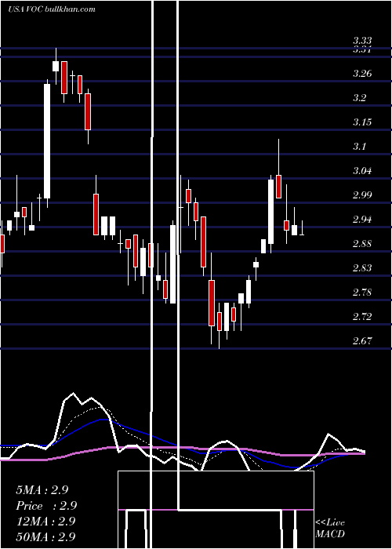Click the 3.26 price axis label
Image resolution: width=392 pixels, height=549 pixels.
(362, 74)
